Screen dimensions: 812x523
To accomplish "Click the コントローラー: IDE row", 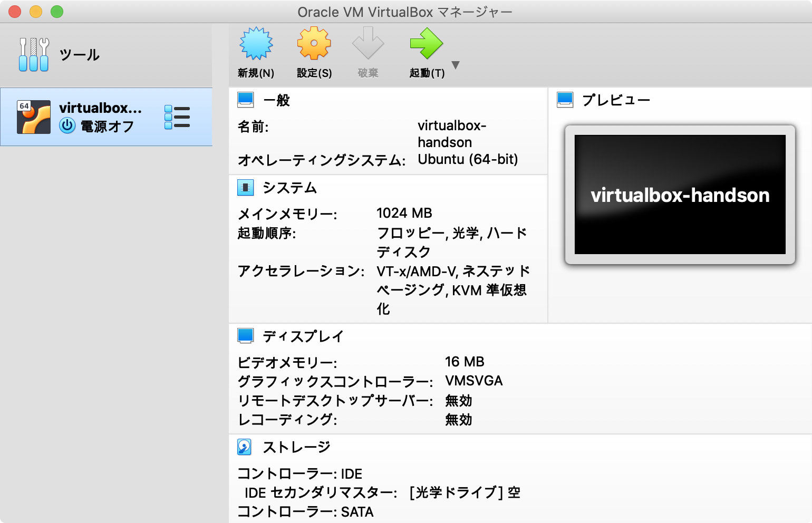I will [x=300, y=473].
